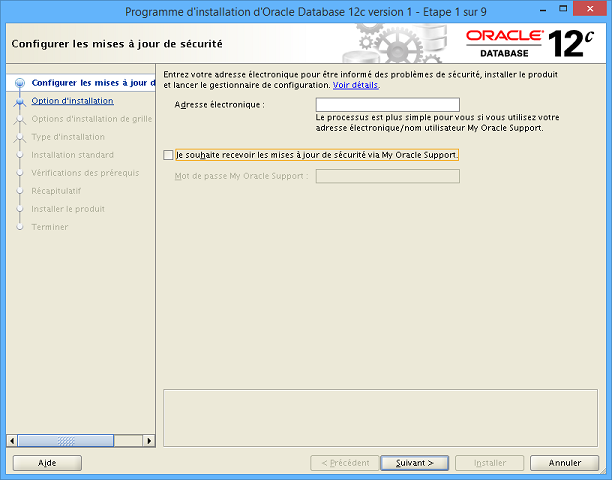The height and width of the screenshot is (480, 612).
Task: Click the step indicator icon for Configurer les mises à jour
Action: [20, 83]
